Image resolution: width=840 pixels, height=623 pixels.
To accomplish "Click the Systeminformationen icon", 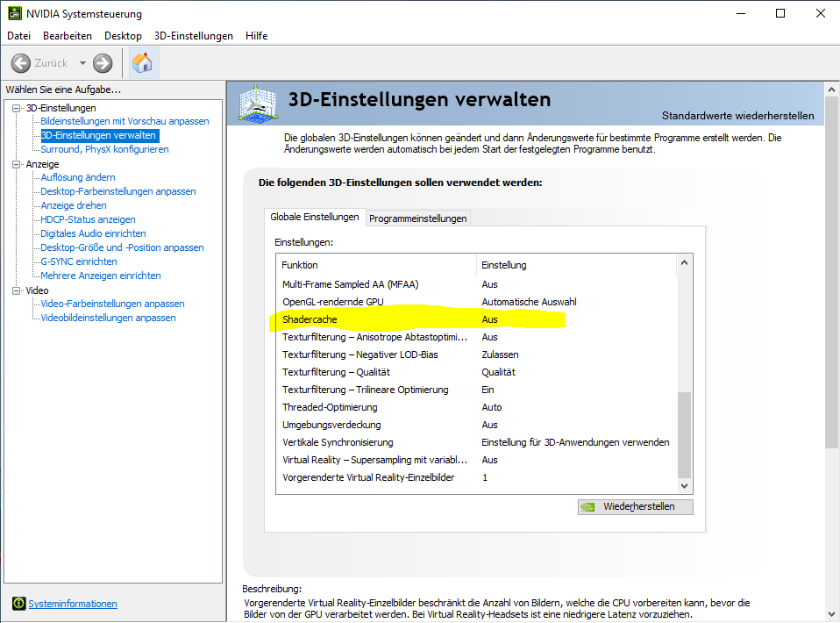I will 18,604.
